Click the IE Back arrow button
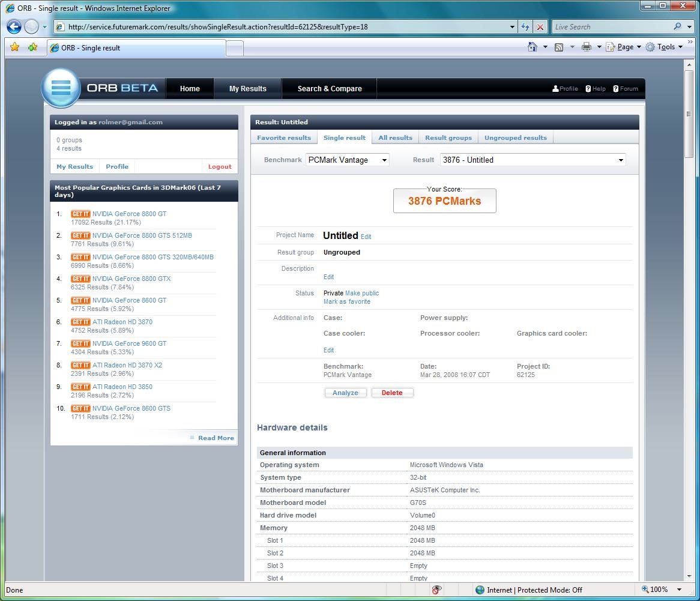The width and height of the screenshot is (700, 601). [x=14, y=26]
